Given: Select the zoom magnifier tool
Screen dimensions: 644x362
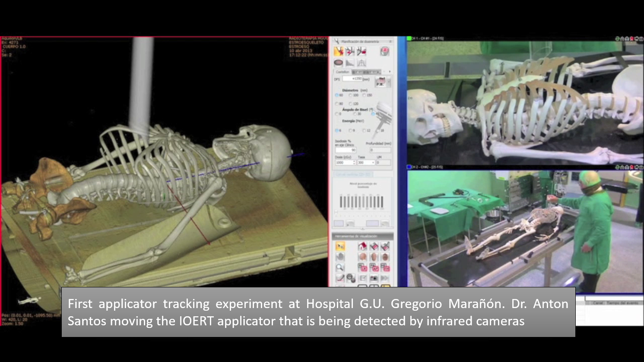Looking at the screenshot, I should tap(340, 267).
